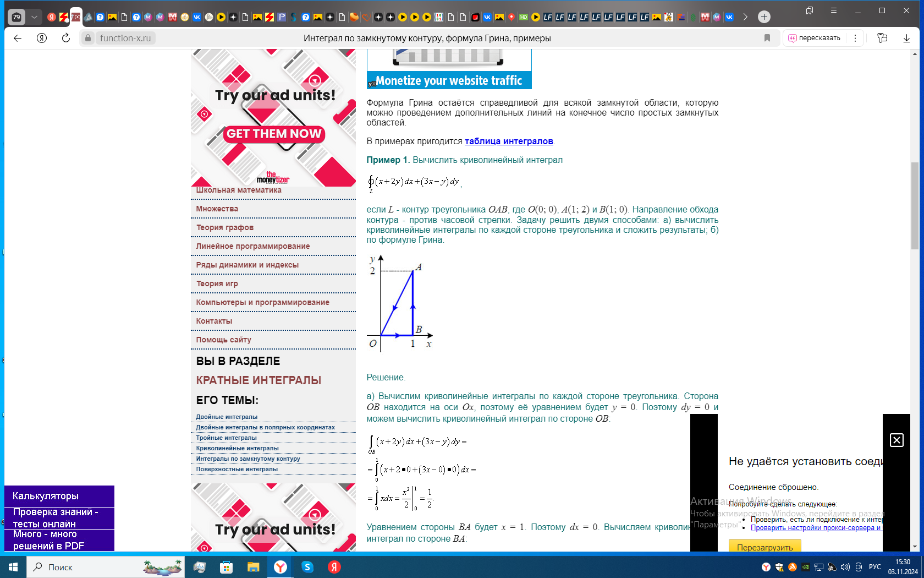Click the Windows taskbar Поиск search box
This screenshot has height=578, width=924.
coord(106,567)
